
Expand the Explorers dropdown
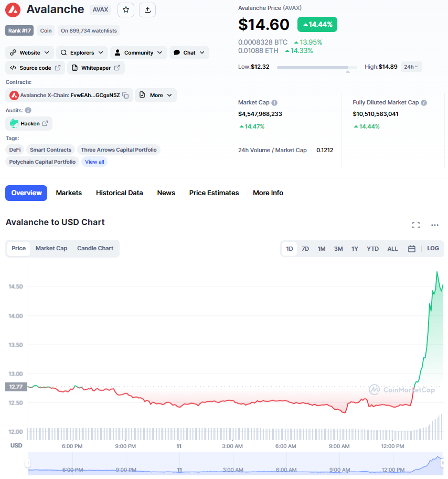point(82,52)
